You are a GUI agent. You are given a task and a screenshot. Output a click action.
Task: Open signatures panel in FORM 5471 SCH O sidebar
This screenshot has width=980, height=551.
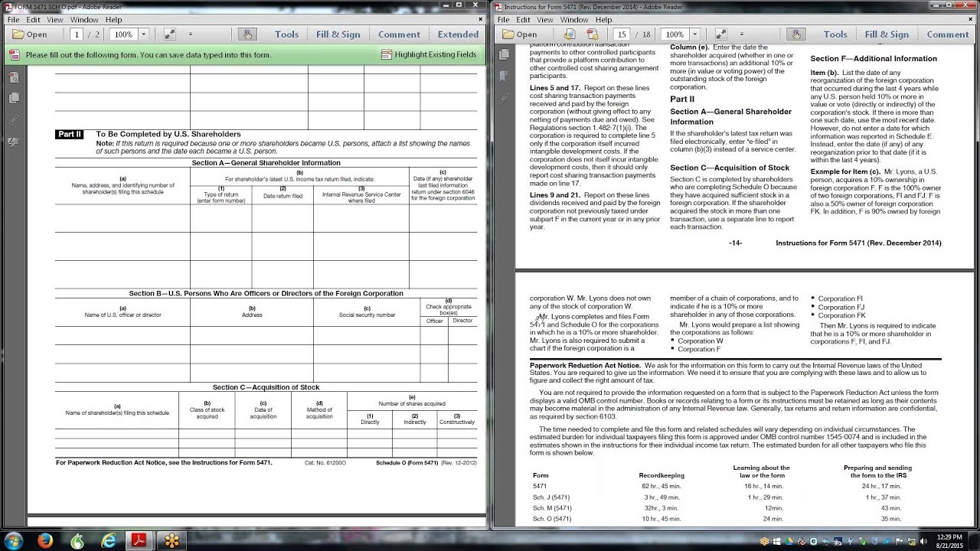pos(14,142)
